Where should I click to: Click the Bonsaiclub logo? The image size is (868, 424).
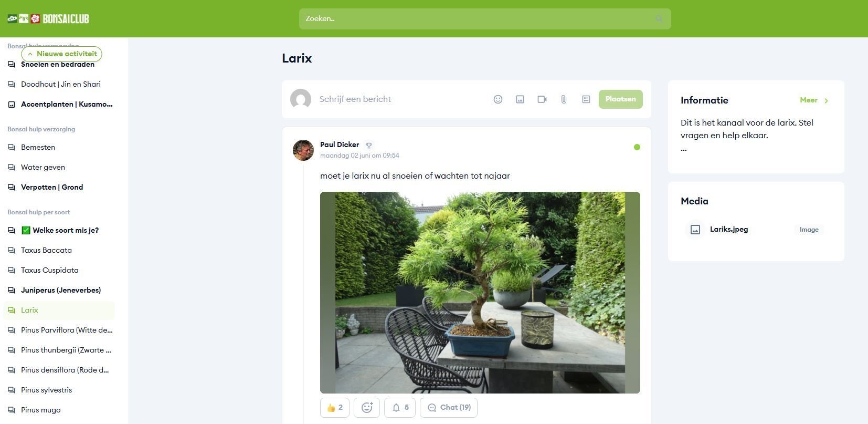[48, 19]
